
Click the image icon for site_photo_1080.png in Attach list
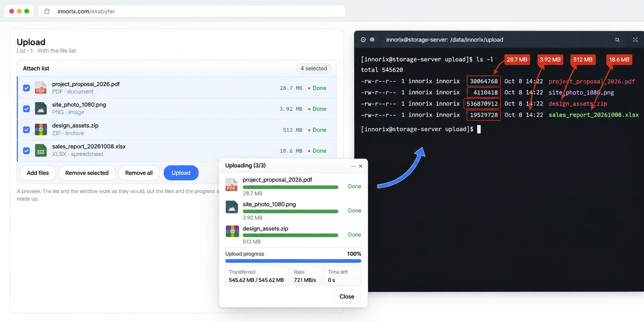pos(41,109)
